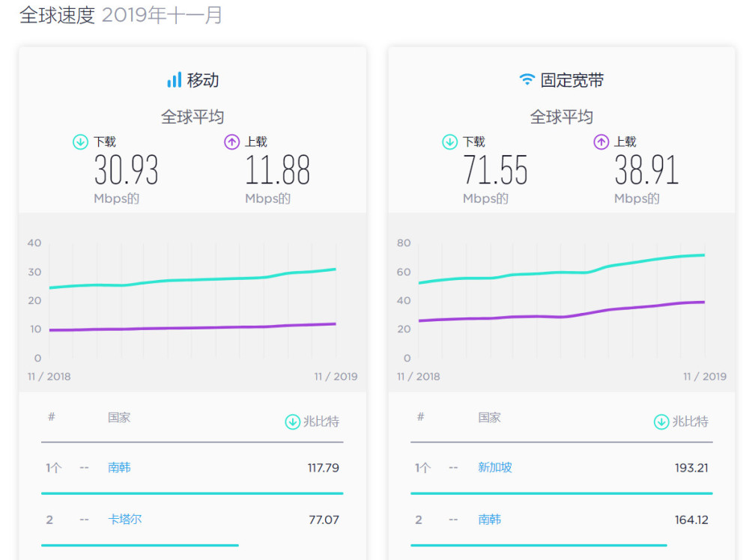The width and height of the screenshot is (749, 560).
Task: Click the bar chart icon beside 移动
Action: [175, 79]
